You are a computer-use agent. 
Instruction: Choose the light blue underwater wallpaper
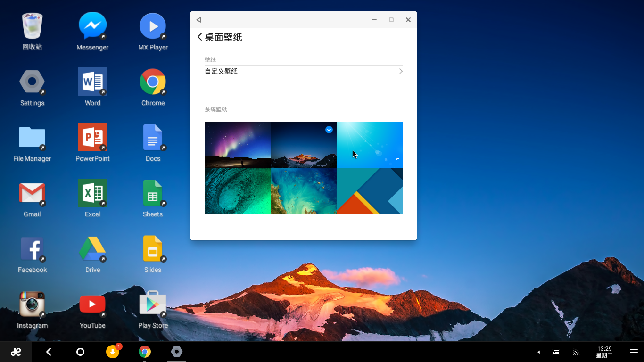(x=370, y=145)
